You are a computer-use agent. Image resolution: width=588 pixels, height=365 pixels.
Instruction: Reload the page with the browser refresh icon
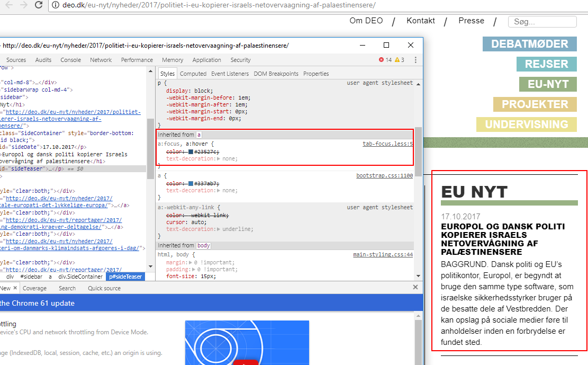(38, 5)
